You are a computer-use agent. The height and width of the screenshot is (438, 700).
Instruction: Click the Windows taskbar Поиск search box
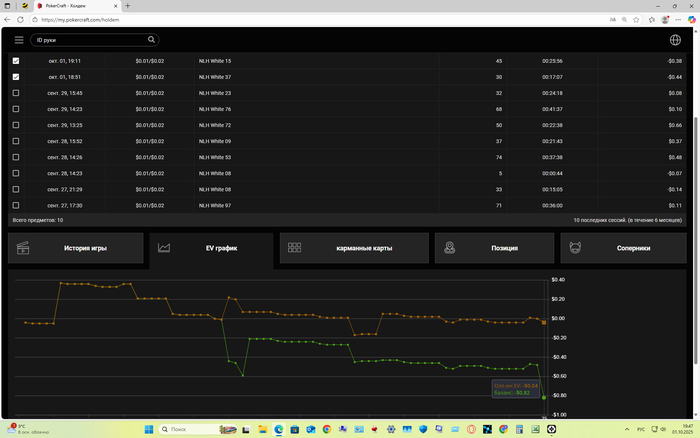[196, 429]
